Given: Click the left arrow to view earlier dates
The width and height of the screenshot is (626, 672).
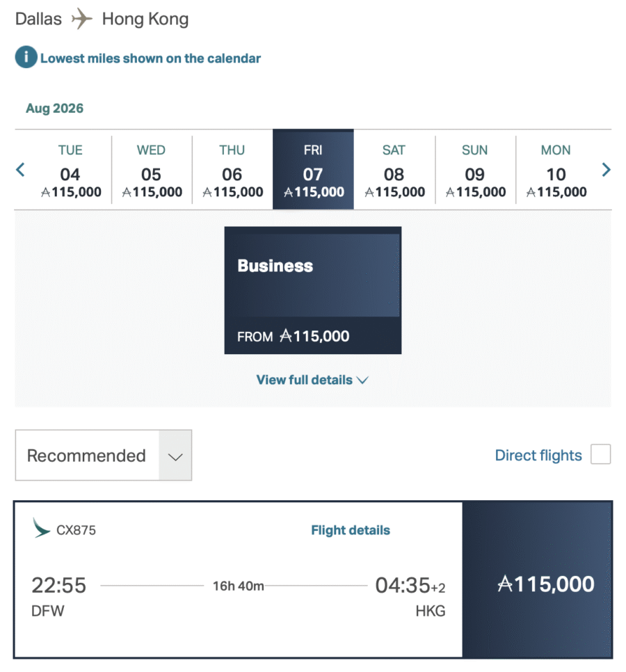Looking at the screenshot, I should [x=21, y=169].
